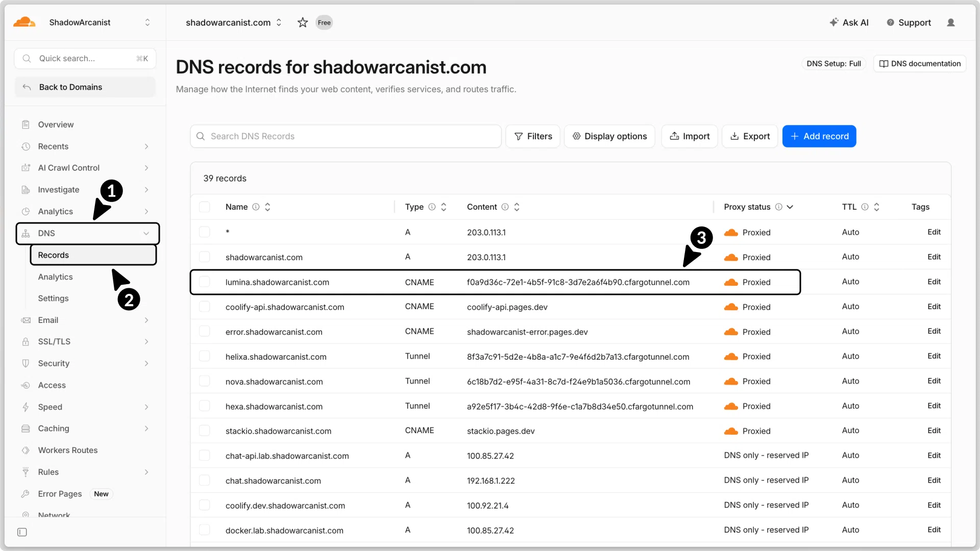Image resolution: width=980 pixels, height=551 pixels.
Task: Click the Add record button
Action: point(819,136)
